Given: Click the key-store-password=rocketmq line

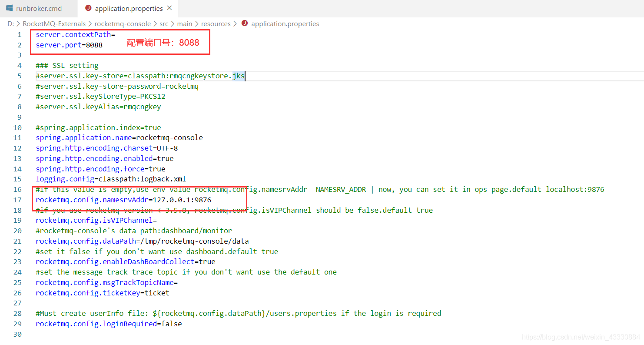Looking at the screenshot, I should tap(117, 86).
